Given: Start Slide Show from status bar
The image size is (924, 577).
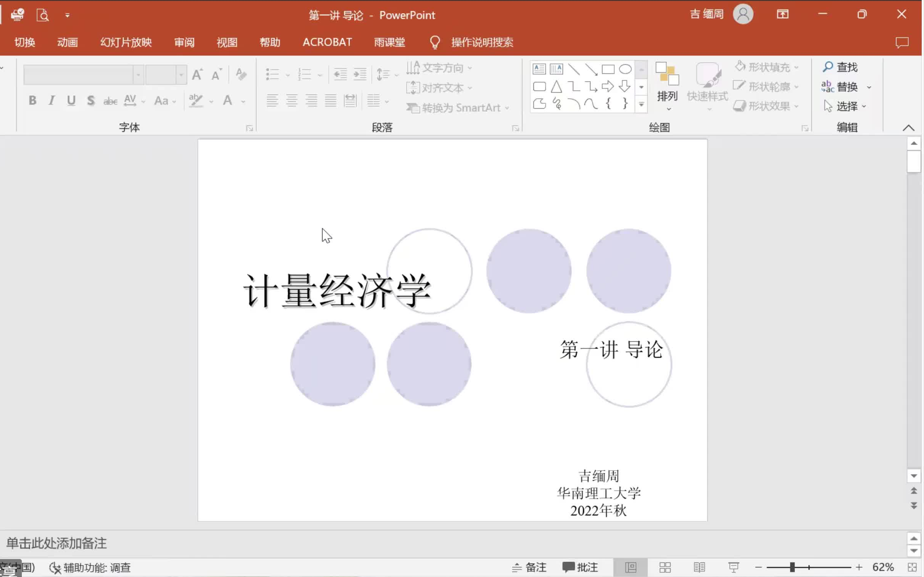Looking at the screenshot, I should point(734,567).
